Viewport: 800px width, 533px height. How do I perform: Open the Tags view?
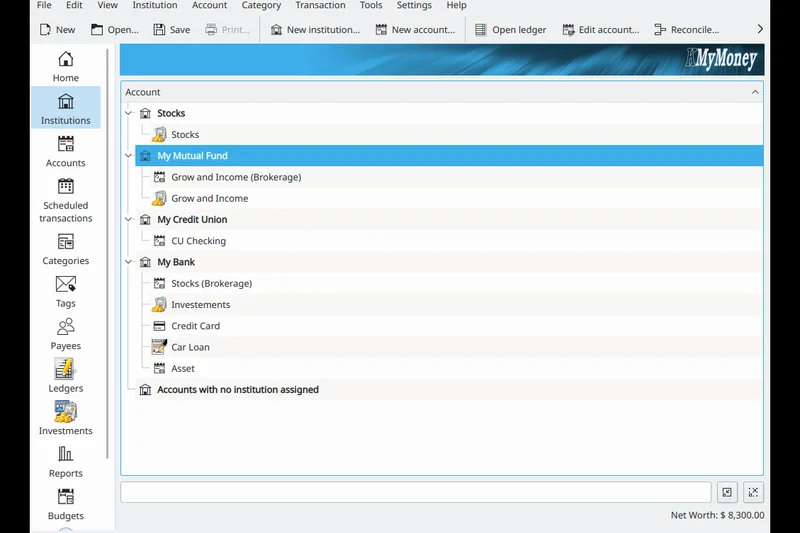point(65,291)
